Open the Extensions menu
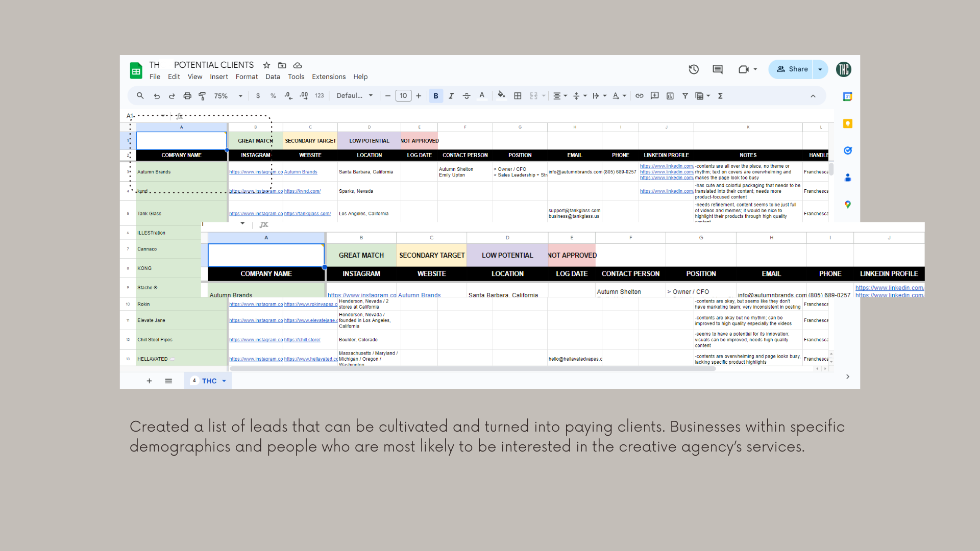Image resolution: width=980 pixels, height=551 pixels. coord(328,77)
